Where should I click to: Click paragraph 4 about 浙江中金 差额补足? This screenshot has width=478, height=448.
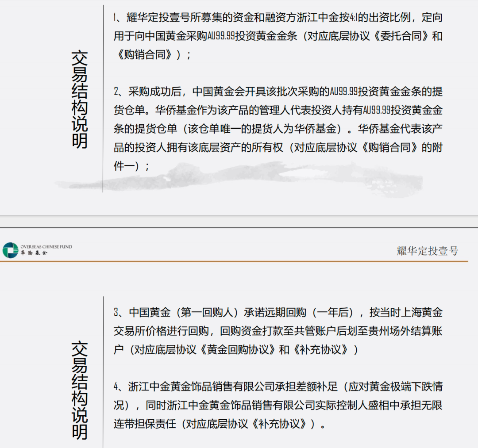tap(278, 405)
